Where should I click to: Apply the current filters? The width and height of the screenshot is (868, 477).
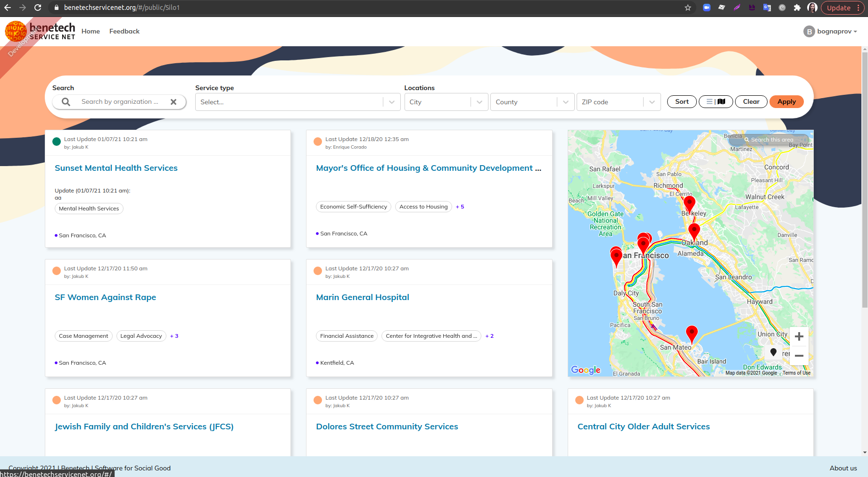pyautogui.click(x=786, y=101)
